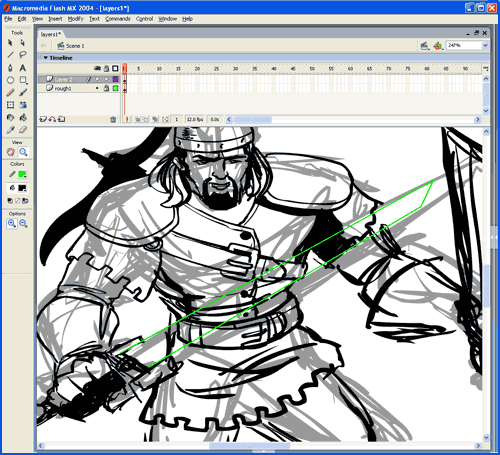Open the green stroke color swatch
Viewport: 500px width, 455px height.
pyautogui.click(x=22, y=174)
